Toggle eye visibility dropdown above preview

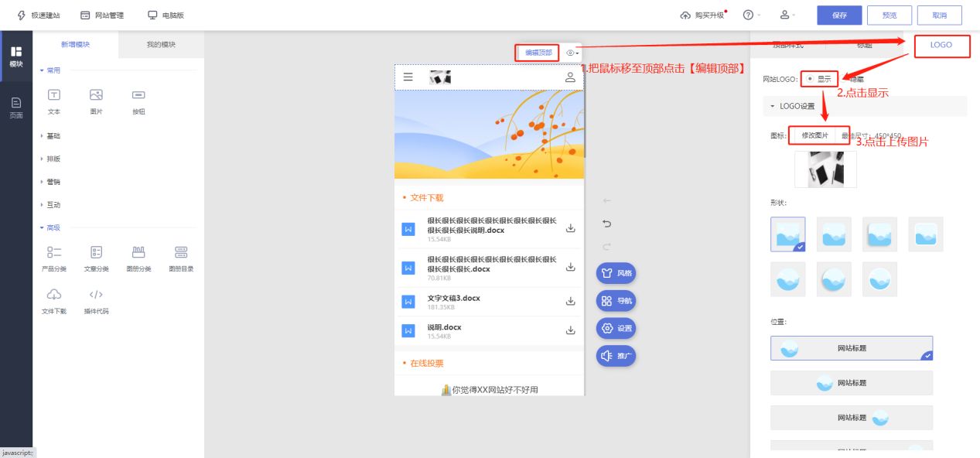(572, 53)
